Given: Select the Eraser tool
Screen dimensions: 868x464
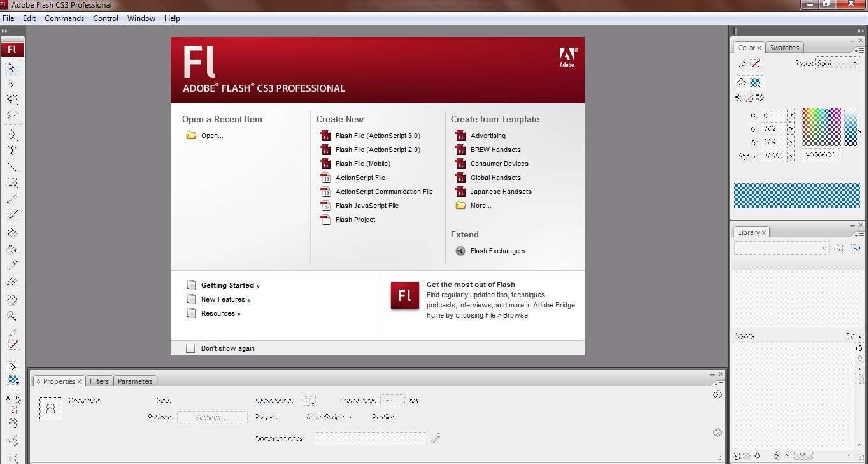Looking at the screenshot, I should pos(12,281).
